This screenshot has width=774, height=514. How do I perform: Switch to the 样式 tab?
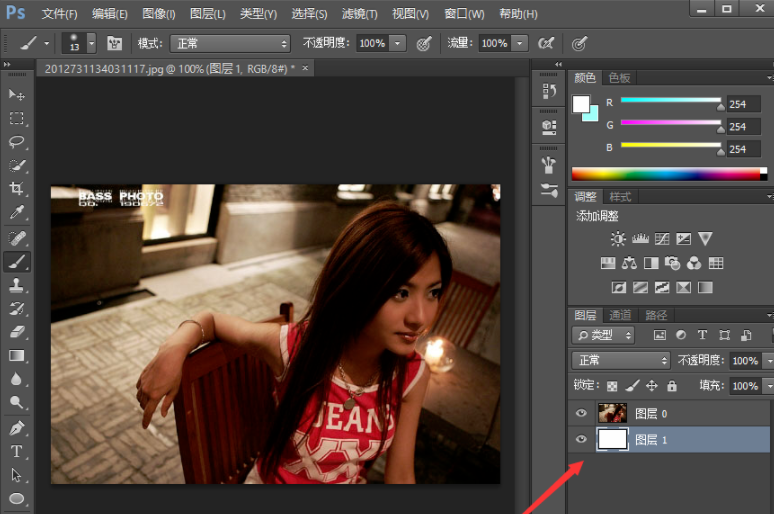621,197
